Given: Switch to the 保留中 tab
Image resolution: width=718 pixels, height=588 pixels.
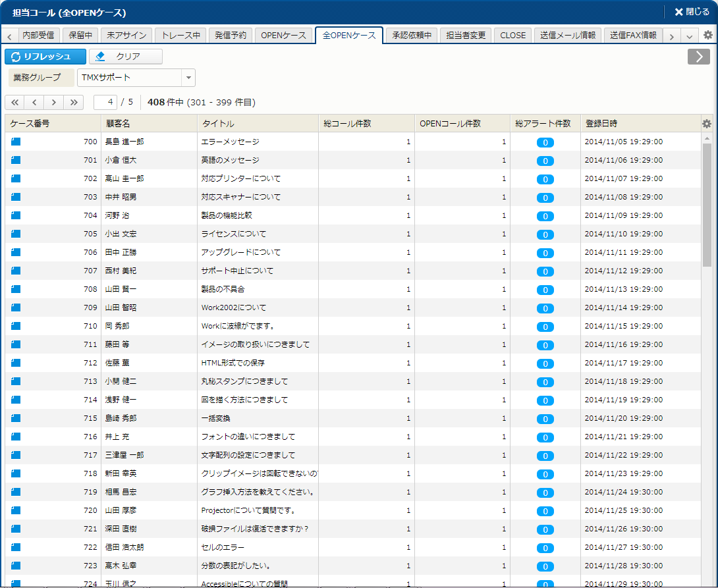Looking at the screenshot, I should pyautogui.click(x=80, y=36).
